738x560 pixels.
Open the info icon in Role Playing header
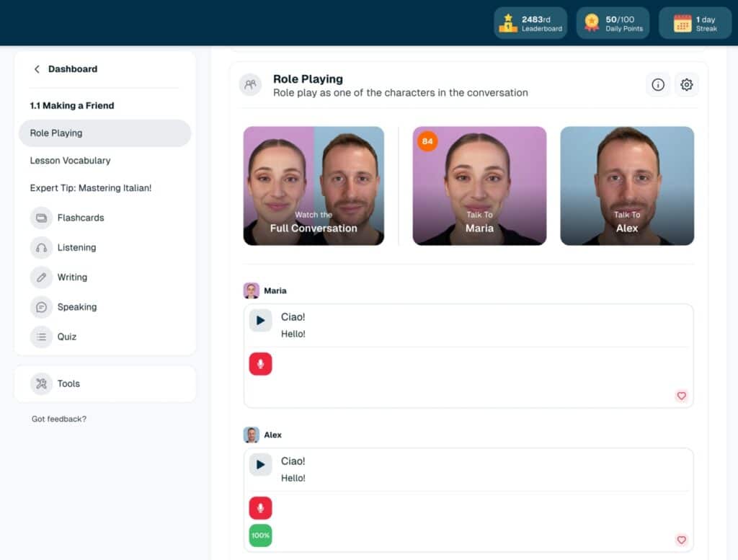[657, 85]
